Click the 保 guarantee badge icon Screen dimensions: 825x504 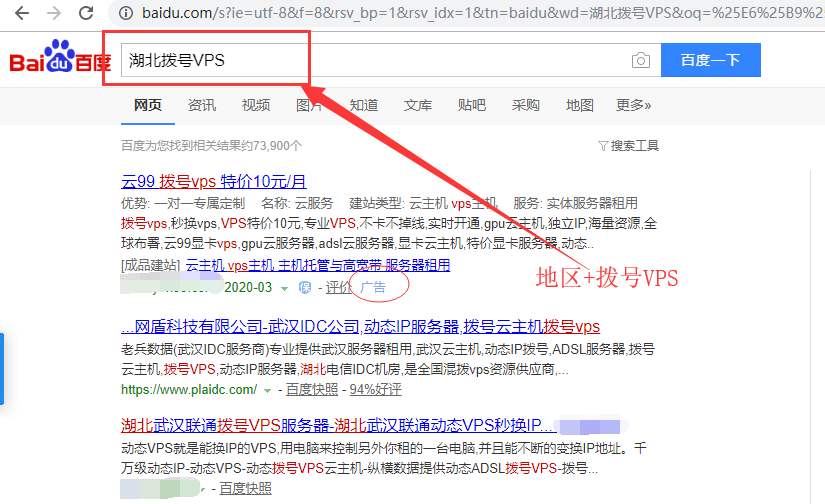click(x=305, y=288)
